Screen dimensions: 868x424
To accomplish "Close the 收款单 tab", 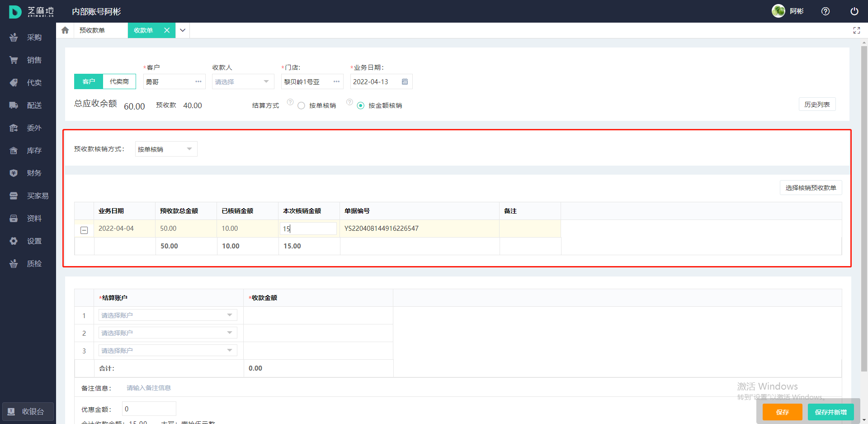I will (x=167, y=30).
